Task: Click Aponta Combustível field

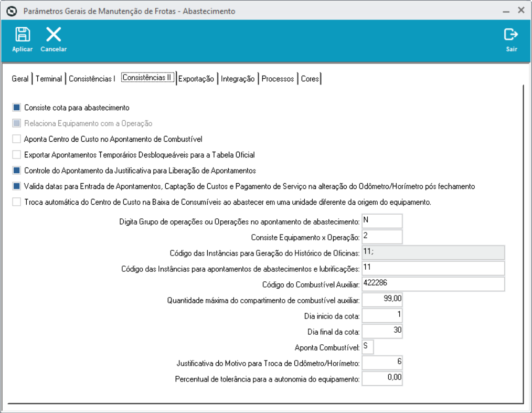Action: (368, 347)
